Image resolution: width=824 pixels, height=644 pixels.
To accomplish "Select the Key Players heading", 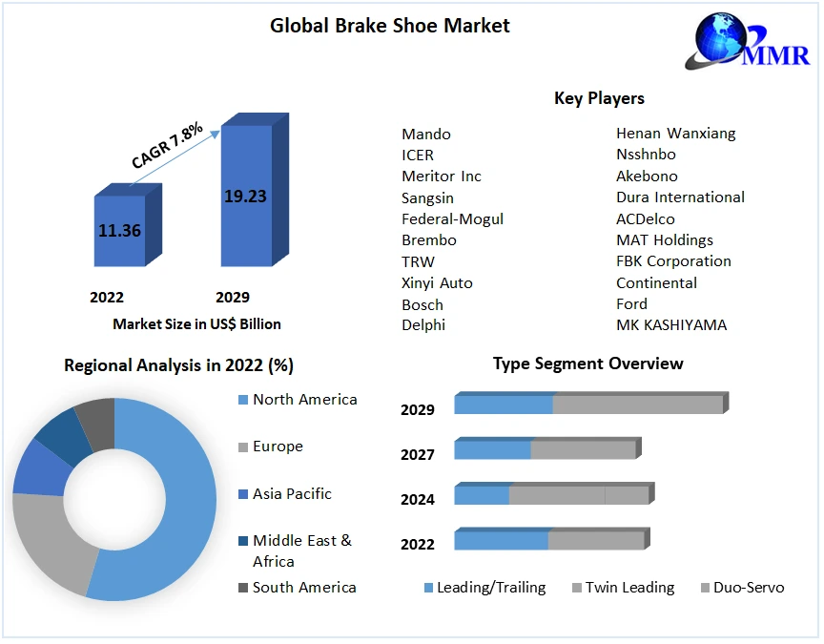I will (x=599, y=98).
